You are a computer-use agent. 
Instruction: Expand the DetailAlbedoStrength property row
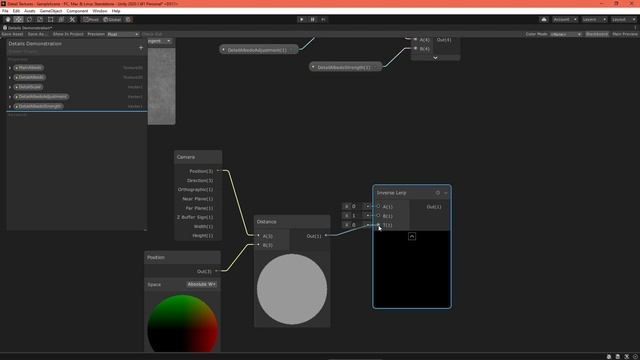coord(10,107)
